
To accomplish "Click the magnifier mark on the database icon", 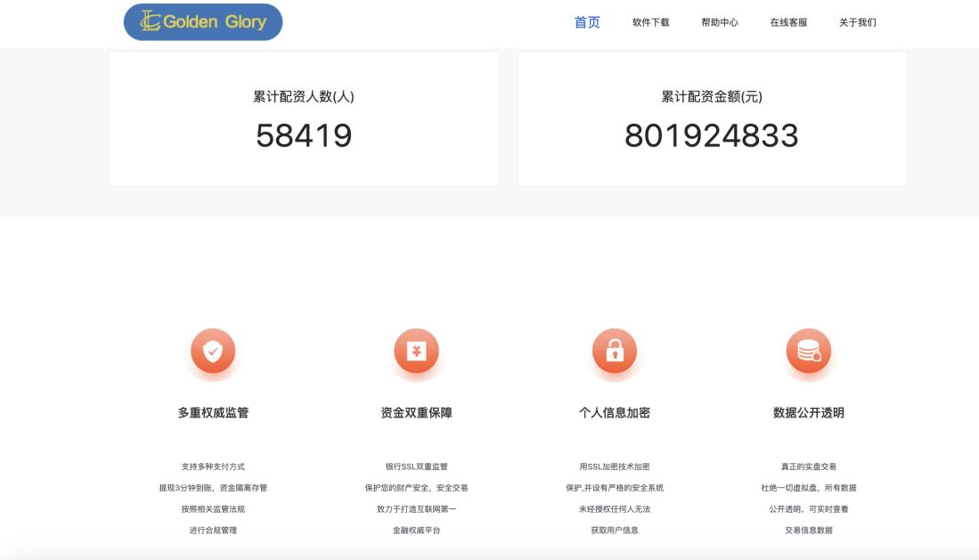I will [x=818, y=356].
